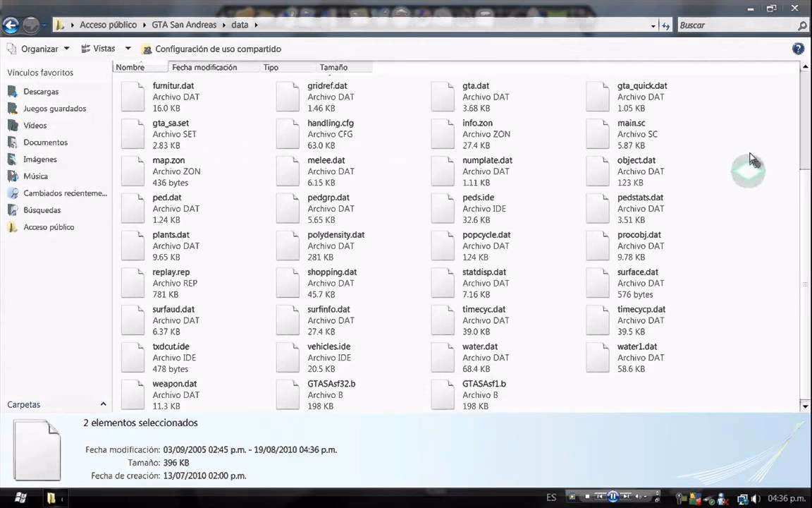812x508 pixels.
Task: Open Documentos favorite link
Action: [38, 142]
